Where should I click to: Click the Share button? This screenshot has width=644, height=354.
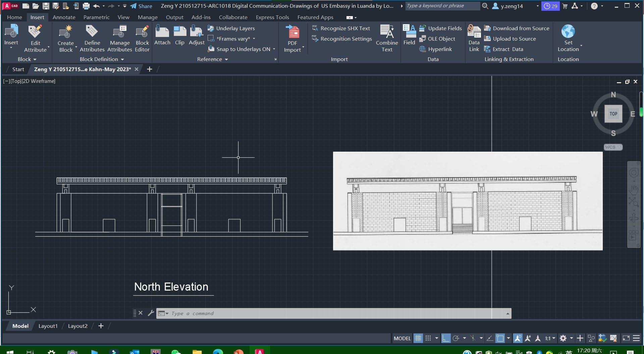[x=141, y=6]
